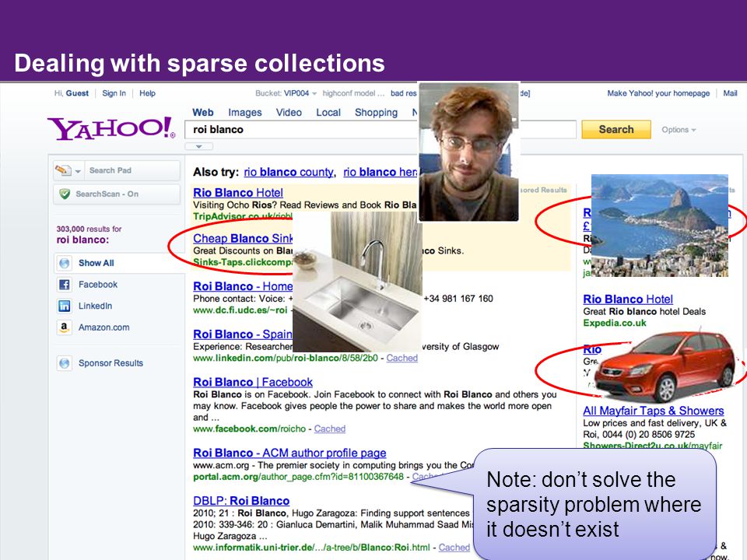Open the DBLP: Roi Blanco result
747x560 pixels.
(241, 501)
